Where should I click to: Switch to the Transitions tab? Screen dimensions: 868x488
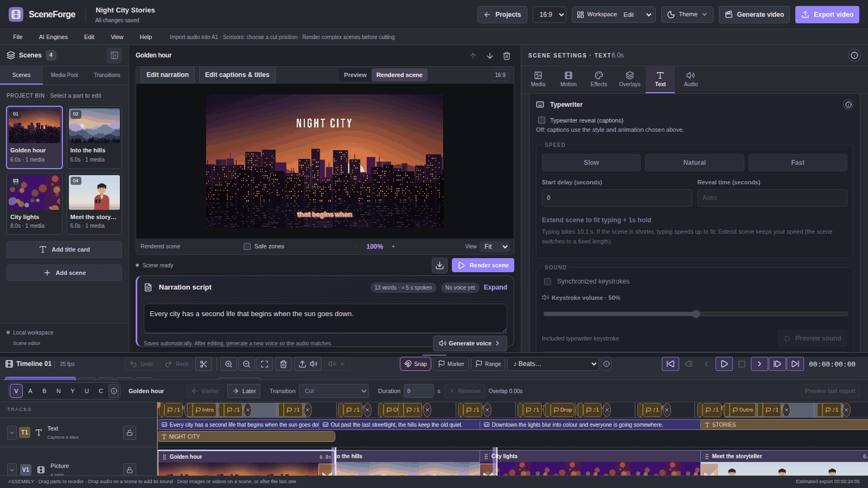107,75
